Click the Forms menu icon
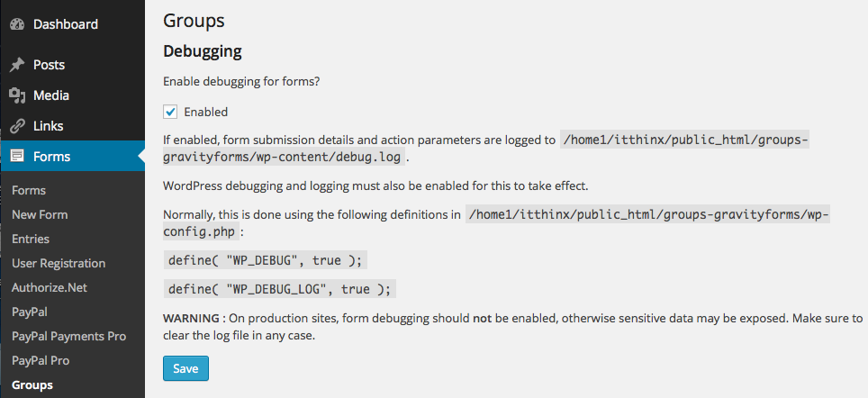This screenshot has height=398, width=868. 17,156
